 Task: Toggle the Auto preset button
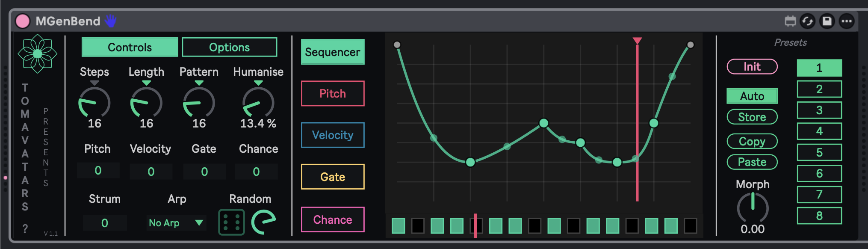(752, 96)
